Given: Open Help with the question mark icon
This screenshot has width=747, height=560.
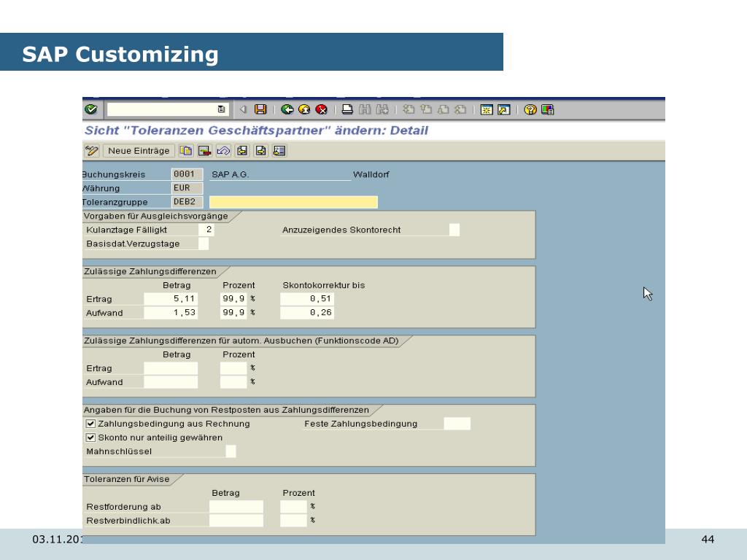Looking at the screenshot, I should pyautogui.click(x=530, y=109).
